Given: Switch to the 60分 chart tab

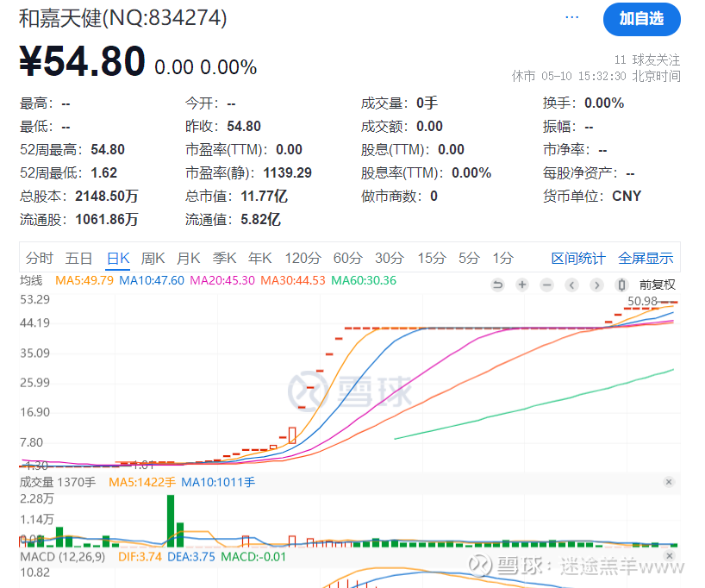Looking at the screenshot, I should click(x=348, y=258).
